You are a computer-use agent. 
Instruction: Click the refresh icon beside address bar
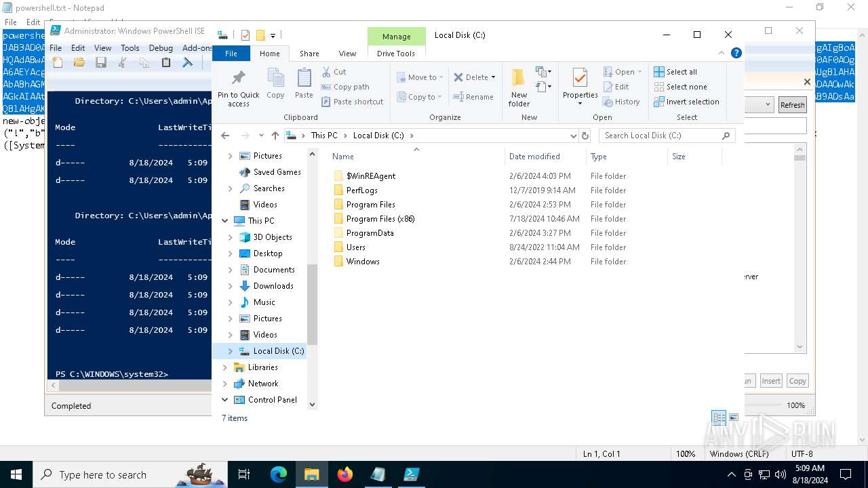585,136
